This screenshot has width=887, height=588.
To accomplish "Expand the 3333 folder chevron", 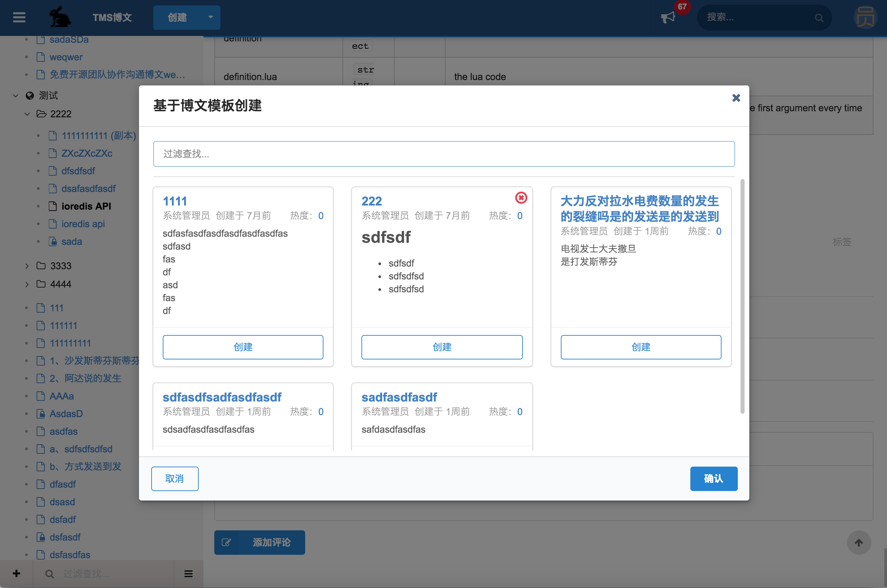I will point(27,266).
